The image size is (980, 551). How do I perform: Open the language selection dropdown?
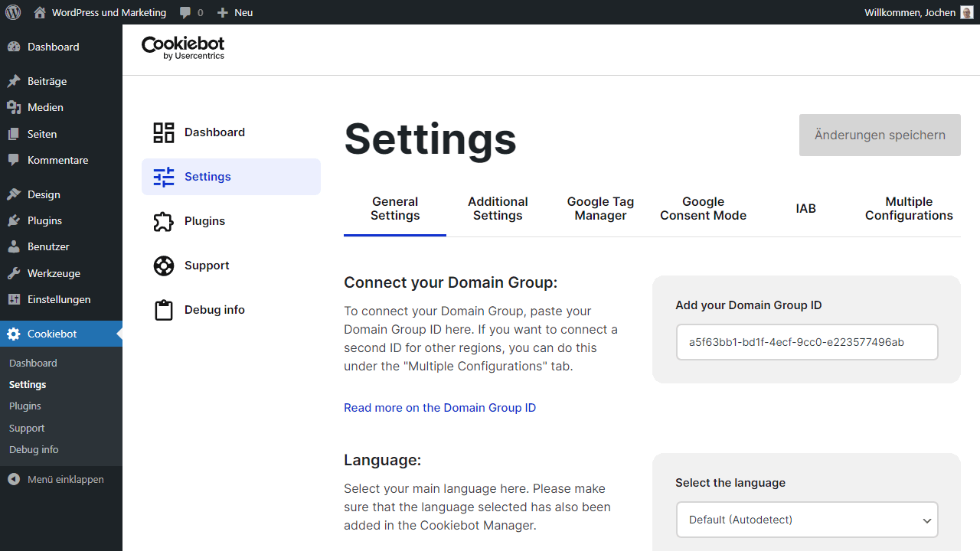point(807,520)
